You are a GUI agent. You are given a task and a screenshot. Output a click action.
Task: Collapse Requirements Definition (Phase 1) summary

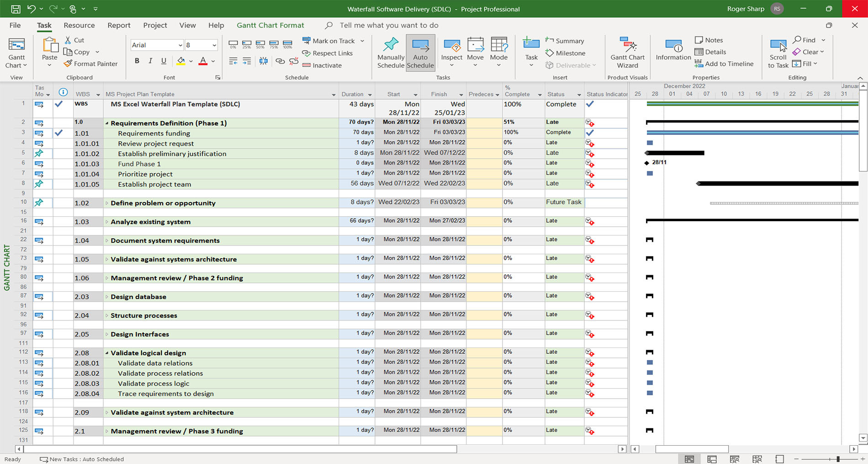point(107,123)
